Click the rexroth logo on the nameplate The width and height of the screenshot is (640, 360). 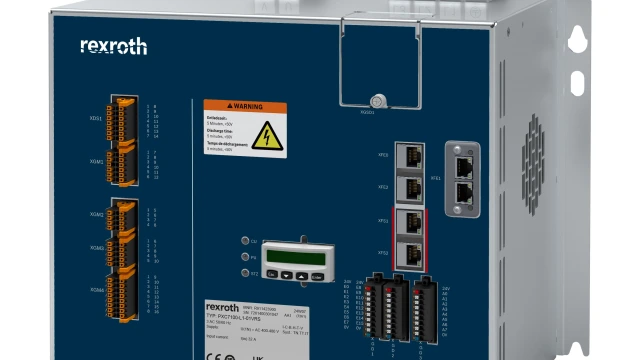[222, 307]
